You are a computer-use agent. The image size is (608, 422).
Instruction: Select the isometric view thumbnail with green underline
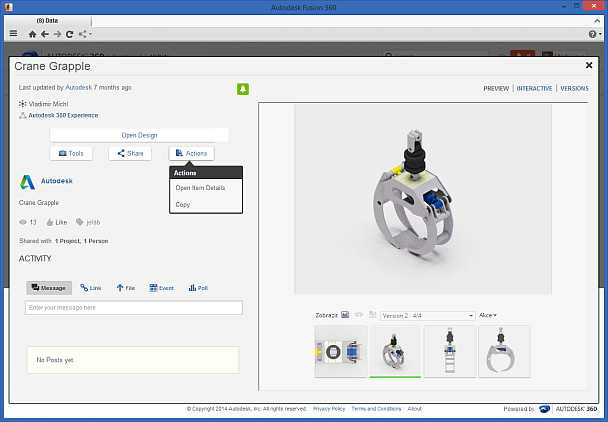(395, 351)
